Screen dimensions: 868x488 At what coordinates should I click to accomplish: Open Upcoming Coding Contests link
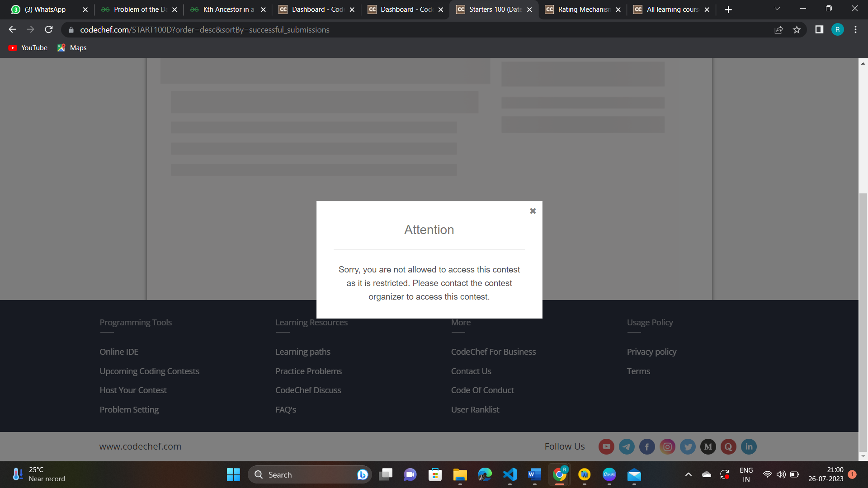pos(149,371)
